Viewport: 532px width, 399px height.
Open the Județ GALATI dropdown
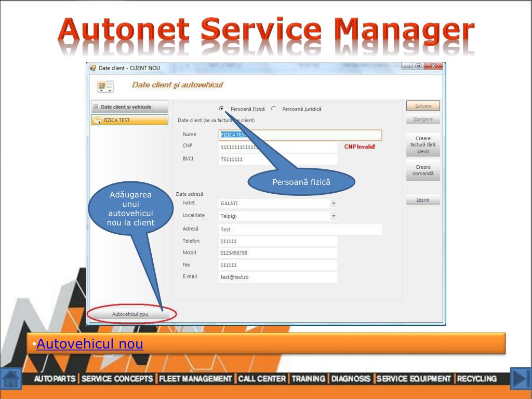pos(334,204)
